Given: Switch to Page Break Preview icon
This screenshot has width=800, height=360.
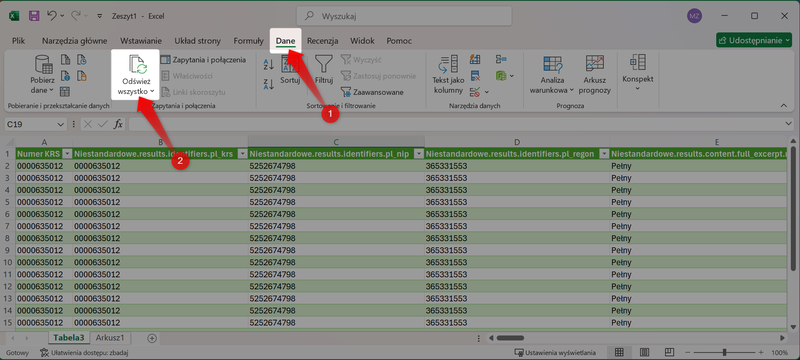Looking at the screenshot, I should point(670,352).
